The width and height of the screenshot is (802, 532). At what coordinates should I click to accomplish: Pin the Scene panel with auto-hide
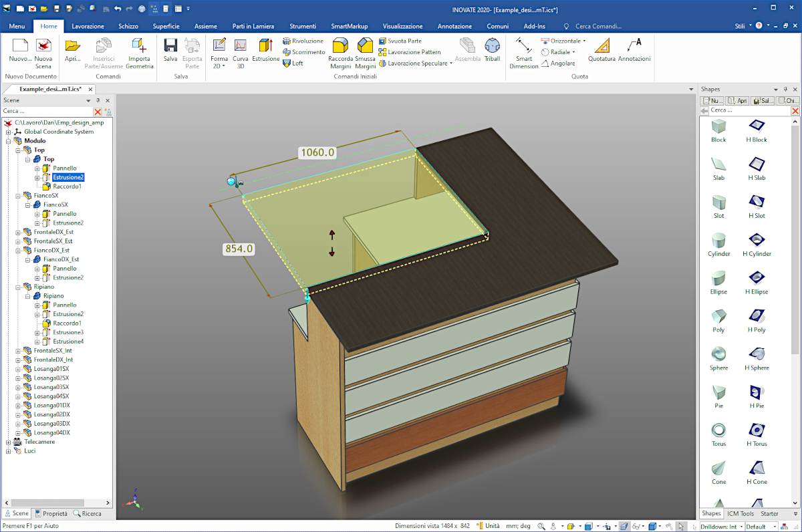tap(98, 100)
